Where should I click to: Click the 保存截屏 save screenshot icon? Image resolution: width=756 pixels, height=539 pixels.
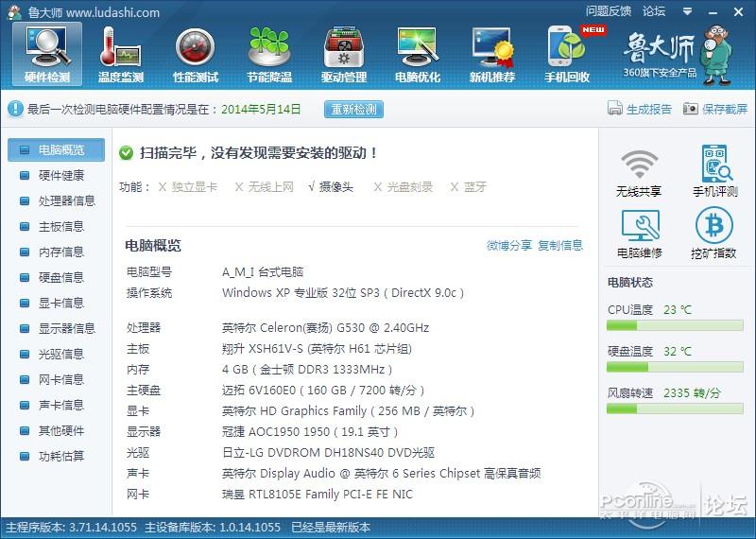[691, 108]
